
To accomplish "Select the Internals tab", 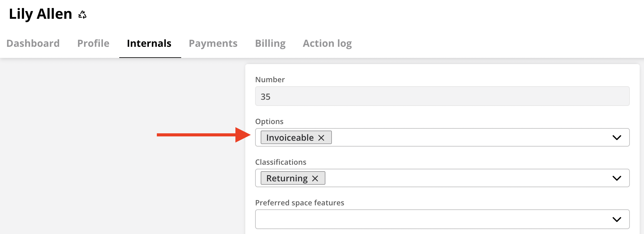I will (x=149, y=43).
